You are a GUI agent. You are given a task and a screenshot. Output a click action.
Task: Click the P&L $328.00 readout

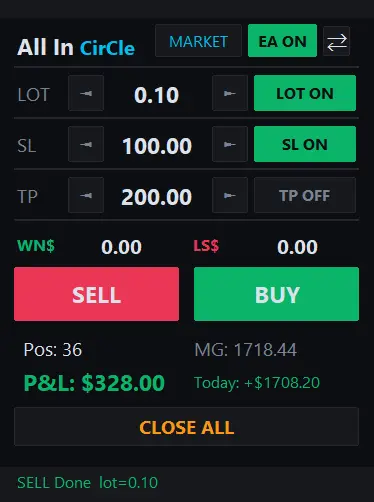tap(94, 383)
